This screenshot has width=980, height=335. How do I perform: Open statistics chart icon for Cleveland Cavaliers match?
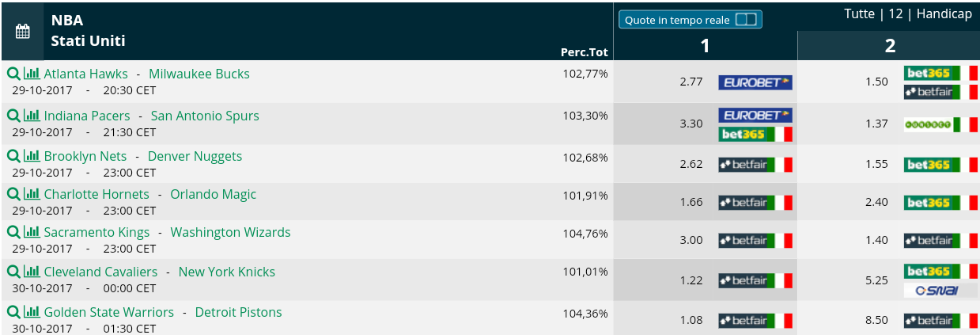pyautogui.click(x=32, y=272)
